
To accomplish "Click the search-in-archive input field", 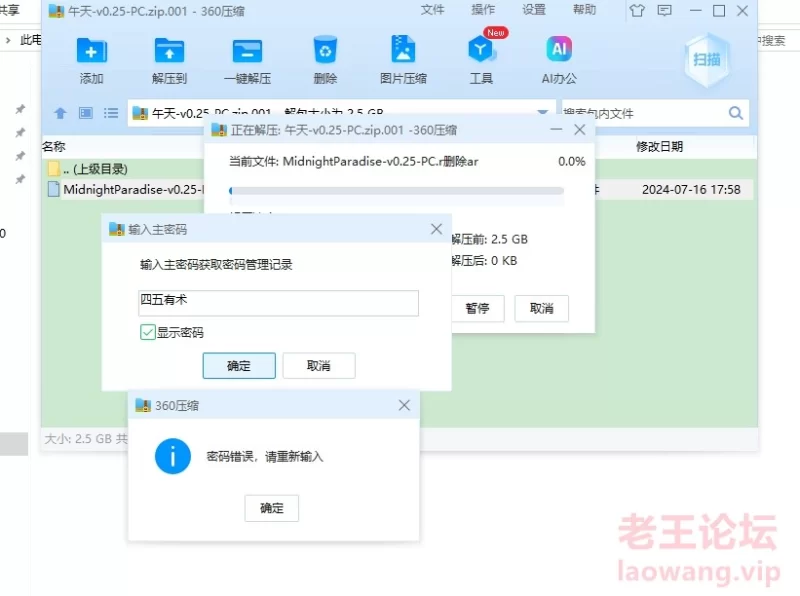I will tap(644, 113).
